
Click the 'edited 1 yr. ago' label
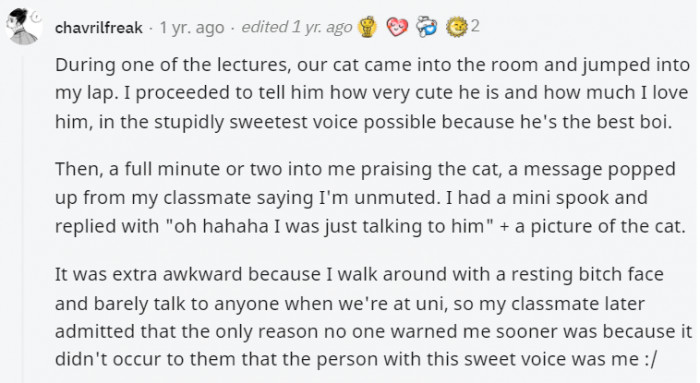297,27
